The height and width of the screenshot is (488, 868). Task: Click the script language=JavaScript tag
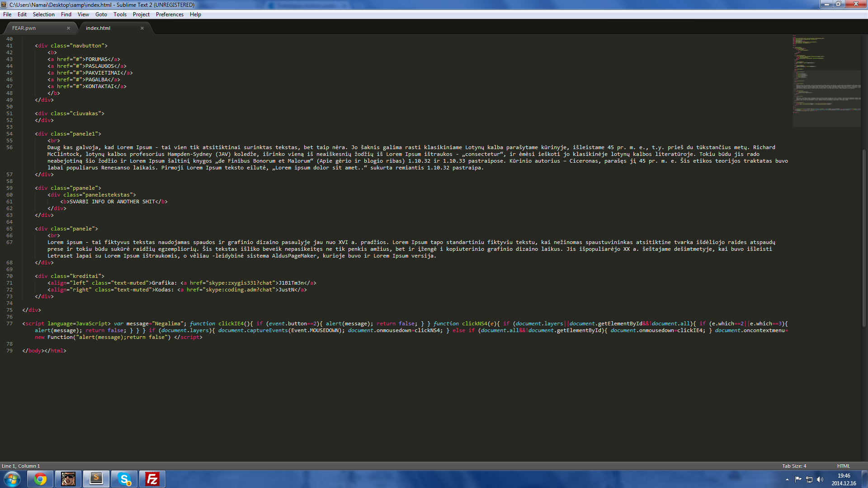tap(66, 324)
